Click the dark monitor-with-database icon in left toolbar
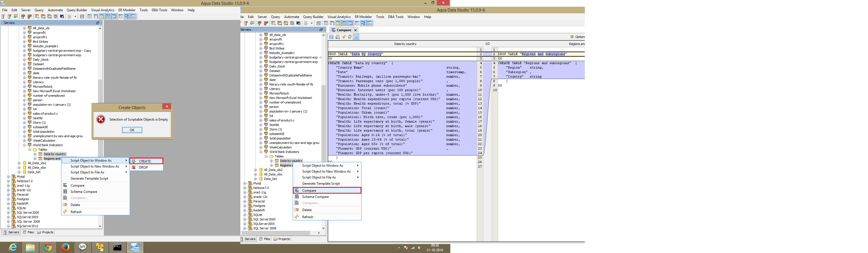This screenshot has height=253, width=868. point(62,17)
